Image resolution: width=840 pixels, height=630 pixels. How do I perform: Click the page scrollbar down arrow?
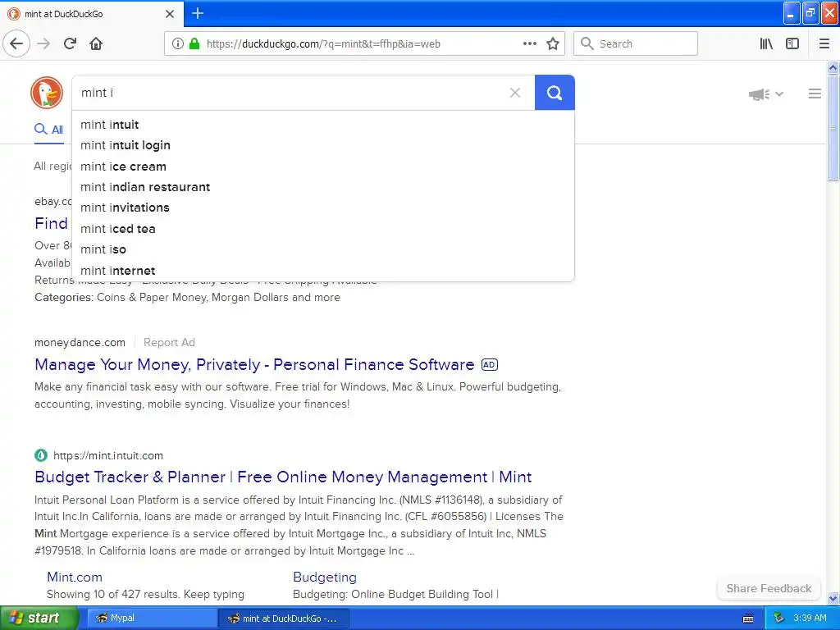[833, 598]
